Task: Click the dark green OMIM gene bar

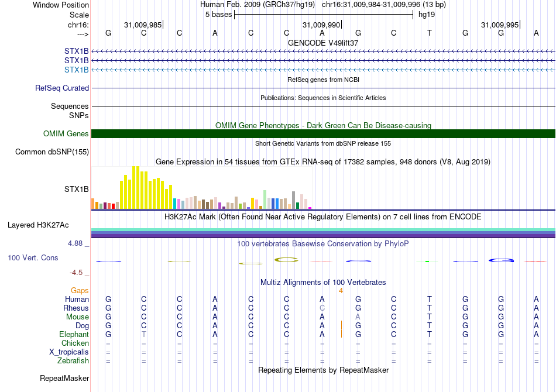Action: (x=323, y=133)
